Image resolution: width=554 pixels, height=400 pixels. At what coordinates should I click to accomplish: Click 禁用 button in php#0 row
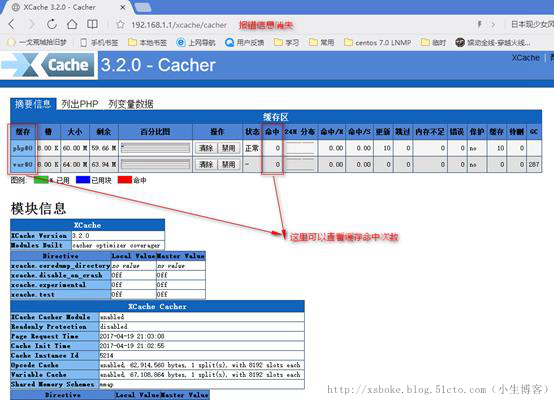coord(228,148)
